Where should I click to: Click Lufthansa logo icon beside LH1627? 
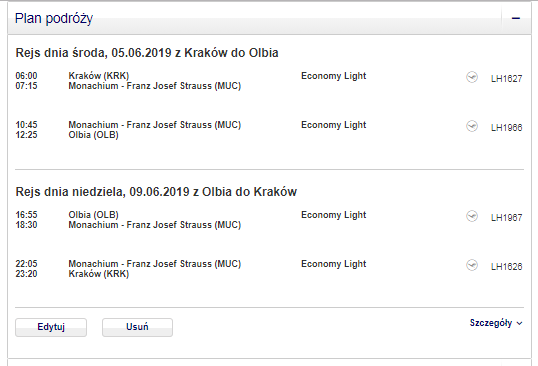pyautogui.click(x=472, y=77)
